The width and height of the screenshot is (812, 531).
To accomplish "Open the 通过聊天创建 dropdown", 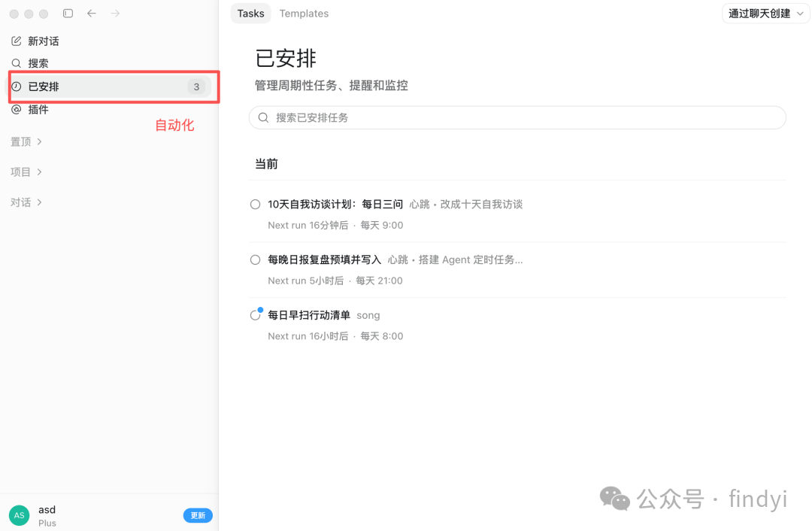I will pos(766,14).
